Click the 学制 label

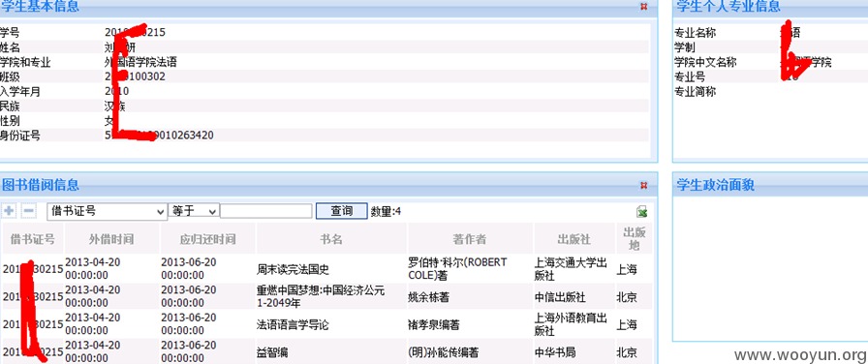(684, 47)
